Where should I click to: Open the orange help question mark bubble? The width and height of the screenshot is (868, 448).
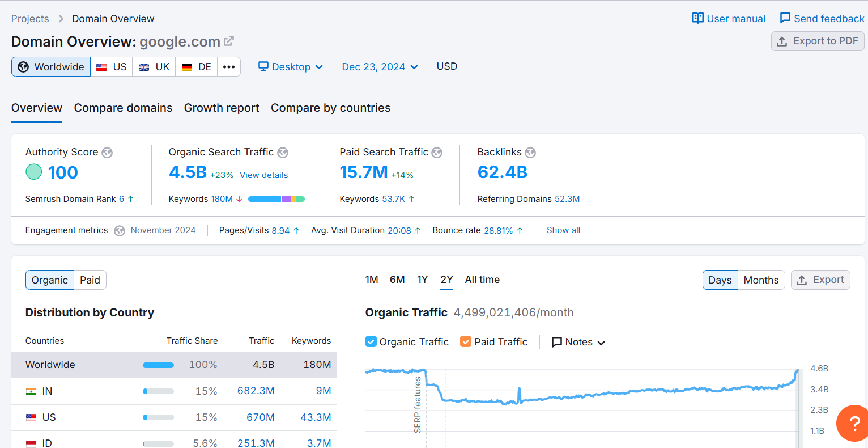point(853,423)
